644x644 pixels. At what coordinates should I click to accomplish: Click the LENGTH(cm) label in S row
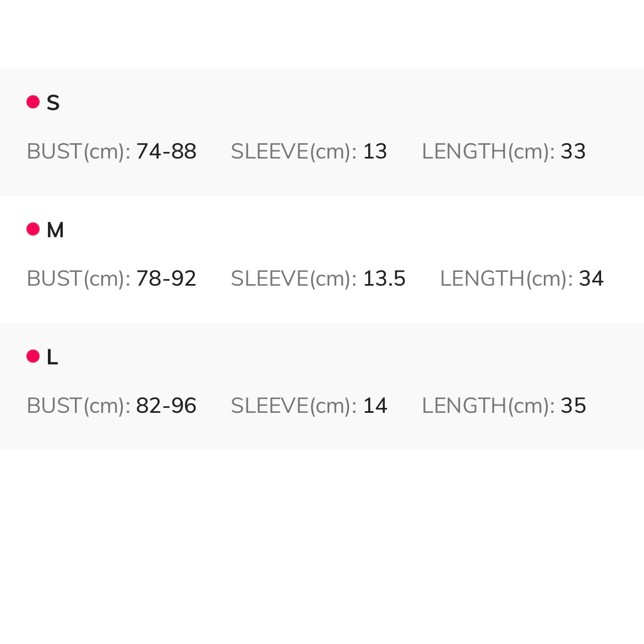pyautogui.click(x=488, y=151)
